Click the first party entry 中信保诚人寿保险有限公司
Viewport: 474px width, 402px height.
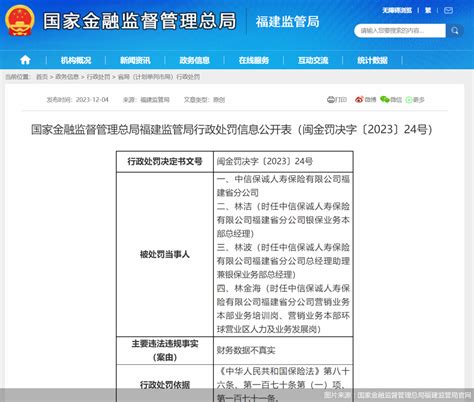coord(283,186)
